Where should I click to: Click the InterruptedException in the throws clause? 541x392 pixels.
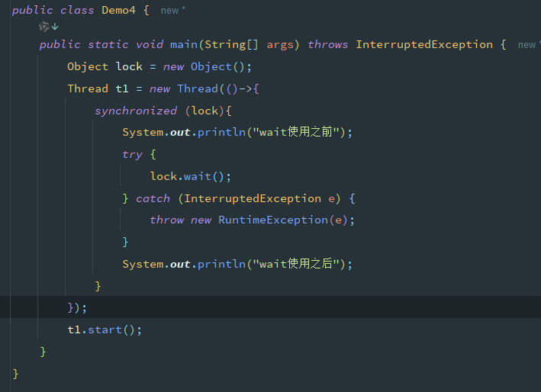pyautogui.click(x=424, y=44)
